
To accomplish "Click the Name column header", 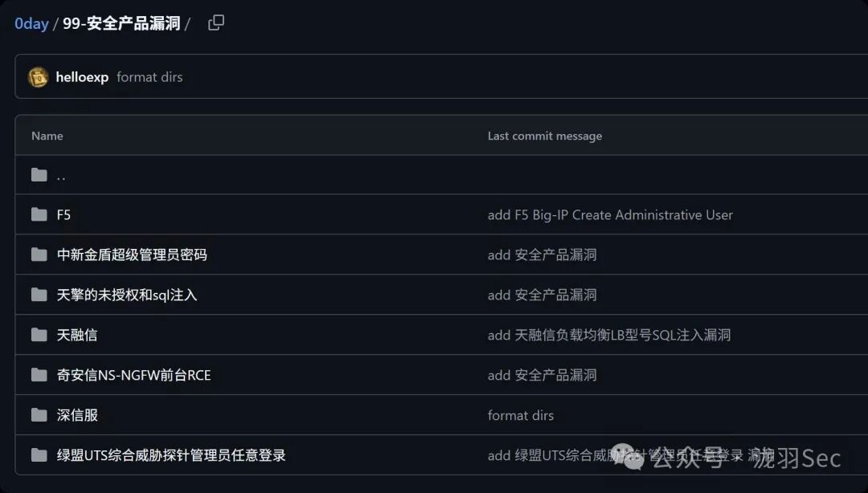I will [x=47, y=136].
